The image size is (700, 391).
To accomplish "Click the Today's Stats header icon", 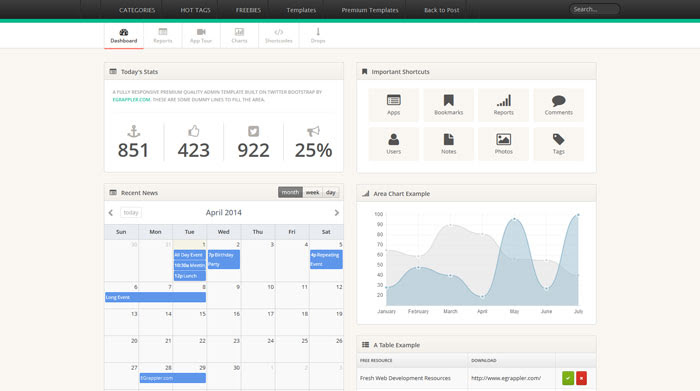I will point(113,71).
